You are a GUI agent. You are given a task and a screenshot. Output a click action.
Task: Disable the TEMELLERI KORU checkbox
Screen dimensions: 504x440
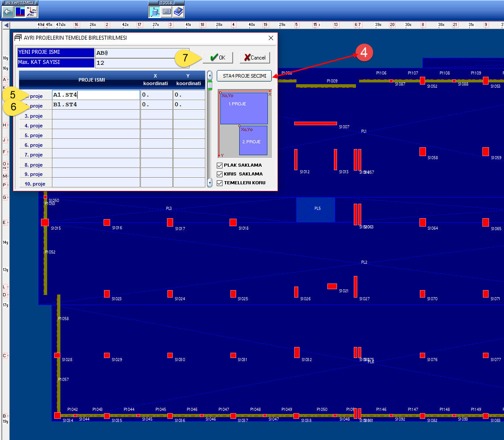pos(219,183)
